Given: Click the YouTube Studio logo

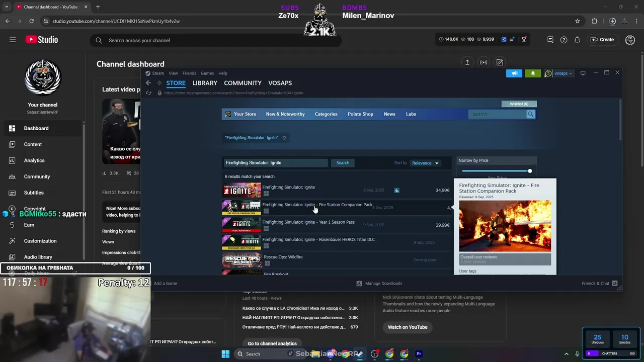Looking at the screenshot, I should pos(42,40).
